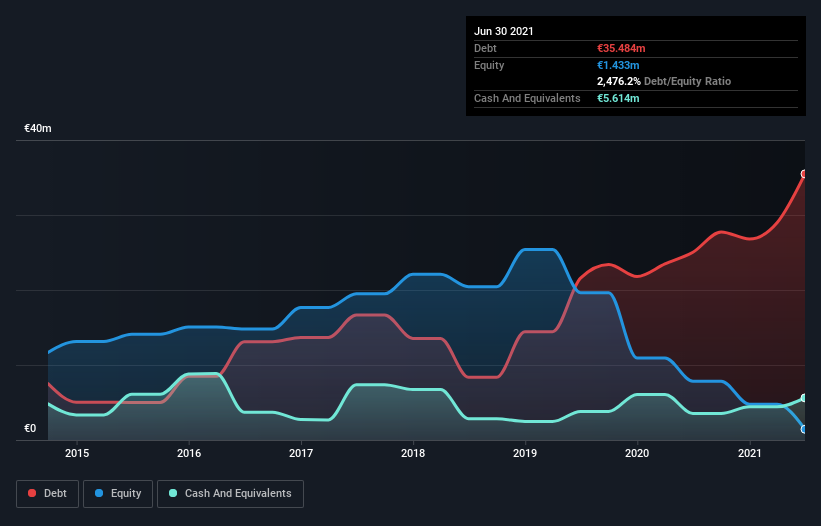Click the Jun 30 2021 tooltip date
The width and height of the screenshot is (821, 526).
[504, 31]
